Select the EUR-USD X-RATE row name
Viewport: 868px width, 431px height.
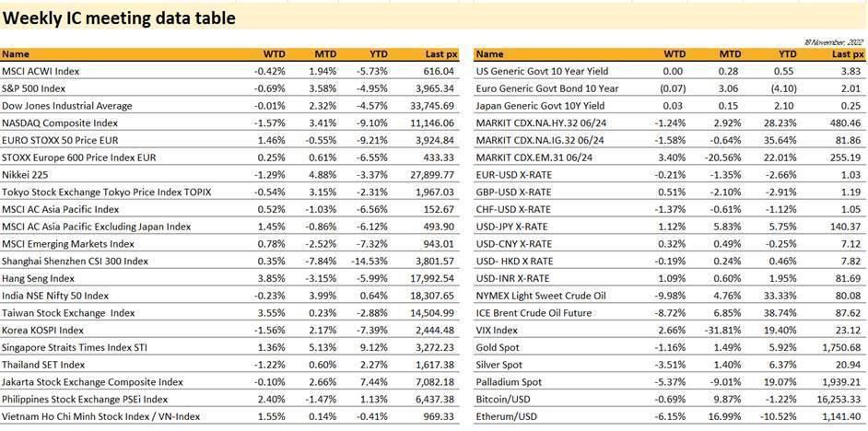(513, 175)
